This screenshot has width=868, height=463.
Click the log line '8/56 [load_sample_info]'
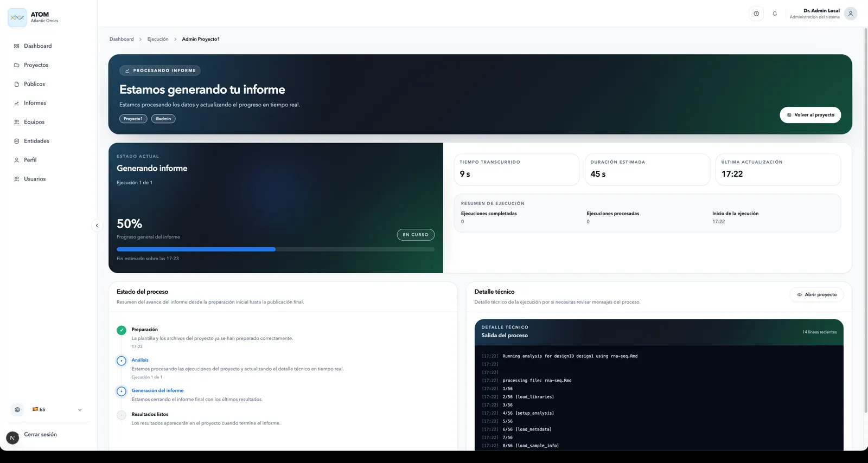click(x=531, y=446)
